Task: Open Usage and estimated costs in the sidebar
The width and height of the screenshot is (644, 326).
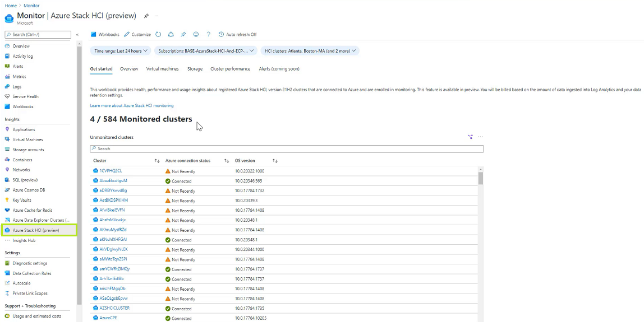Action: pyautogui.click(x=38, y=316)
